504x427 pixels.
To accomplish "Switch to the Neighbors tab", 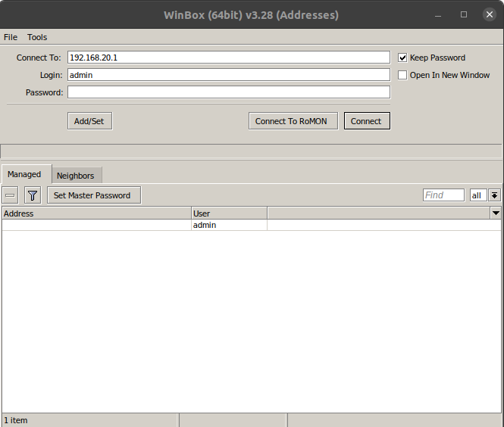I will coord(75,176).
